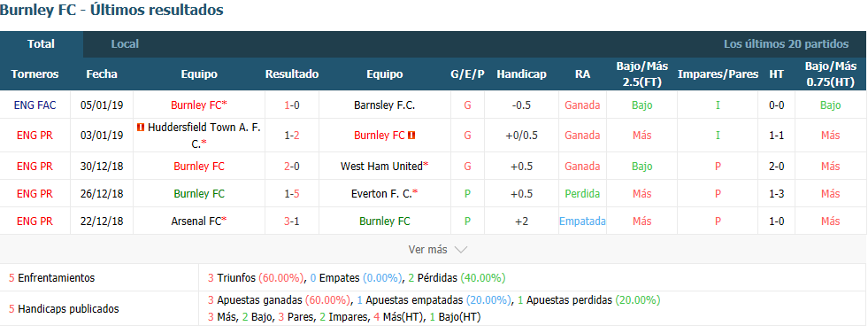
Task: Open ENG PR link for 30/12/18 match
Action: click(x=35, y=167)
